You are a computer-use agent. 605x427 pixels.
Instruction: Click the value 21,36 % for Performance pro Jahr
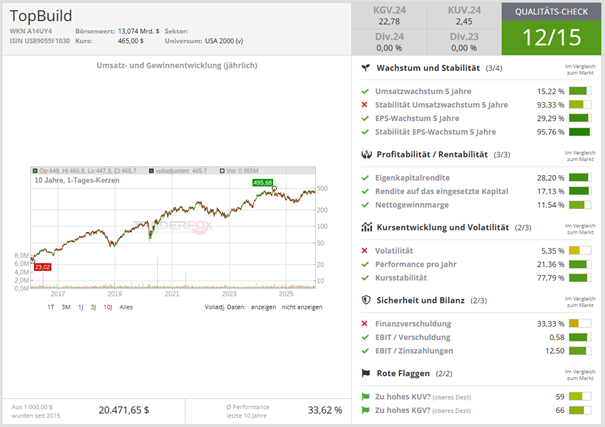(x=551, y=264)
